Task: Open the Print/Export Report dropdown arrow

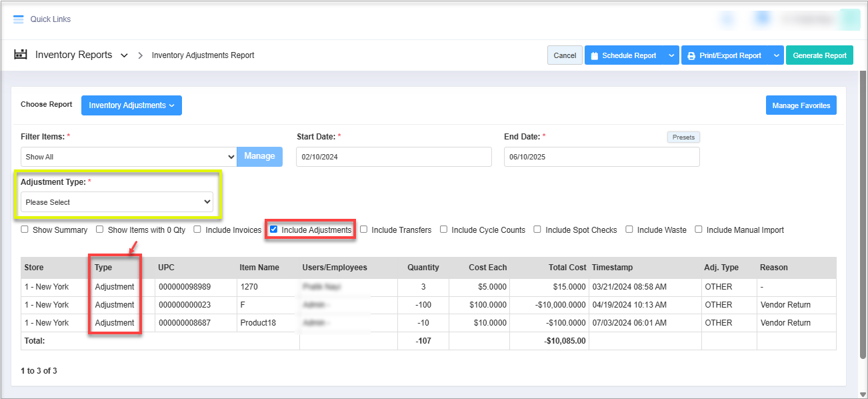Action: [776, 55]
